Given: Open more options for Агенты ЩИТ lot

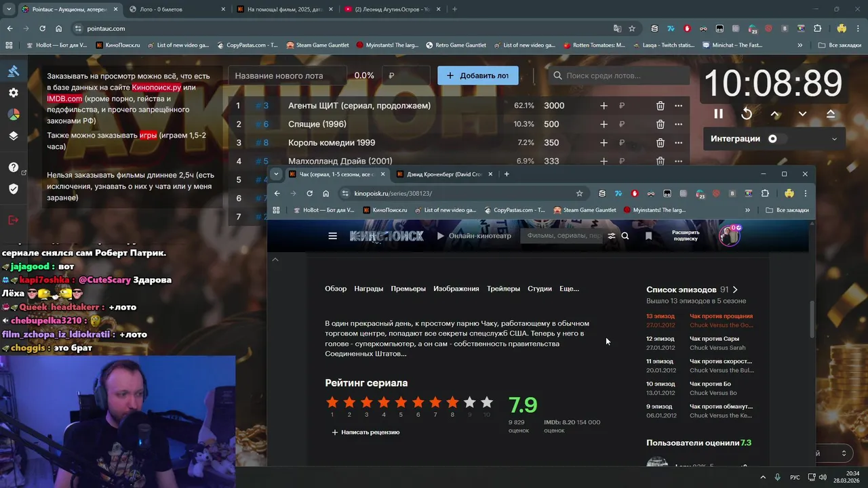Looking at the screenshot, I should pos(678,106).
